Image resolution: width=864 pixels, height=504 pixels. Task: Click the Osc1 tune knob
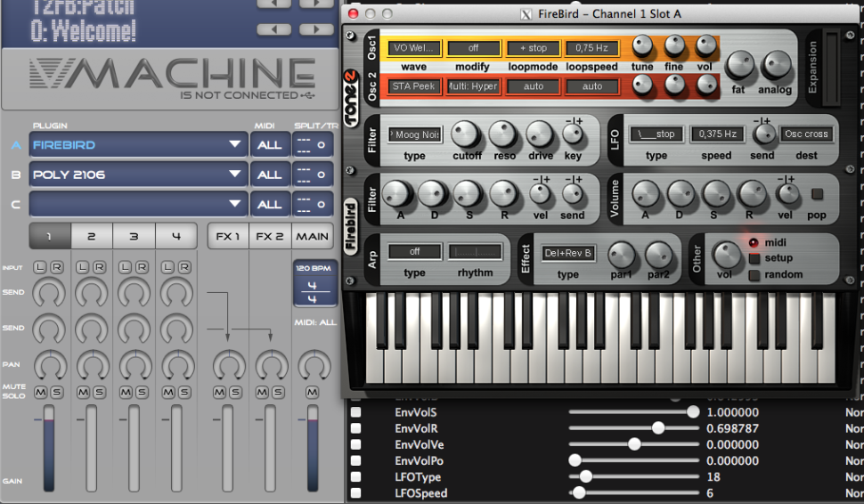point(642,46)
